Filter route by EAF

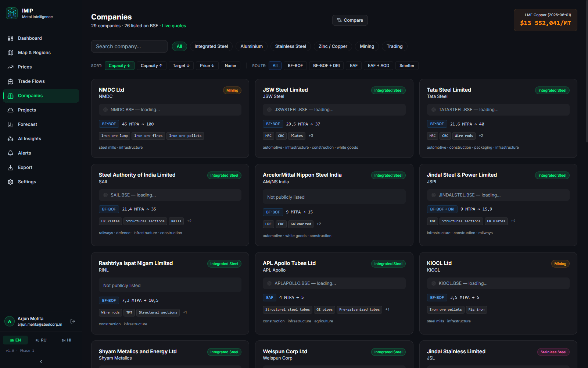point(354,66)
